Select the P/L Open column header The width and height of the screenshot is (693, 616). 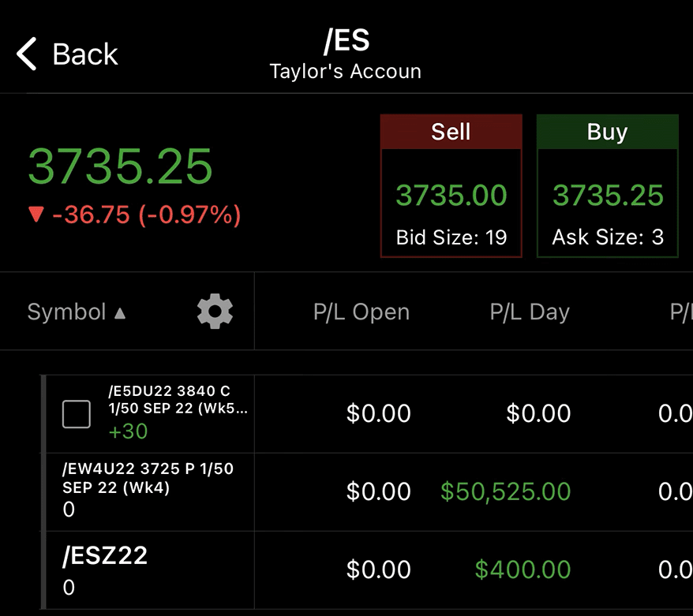[x=361, y=312]
